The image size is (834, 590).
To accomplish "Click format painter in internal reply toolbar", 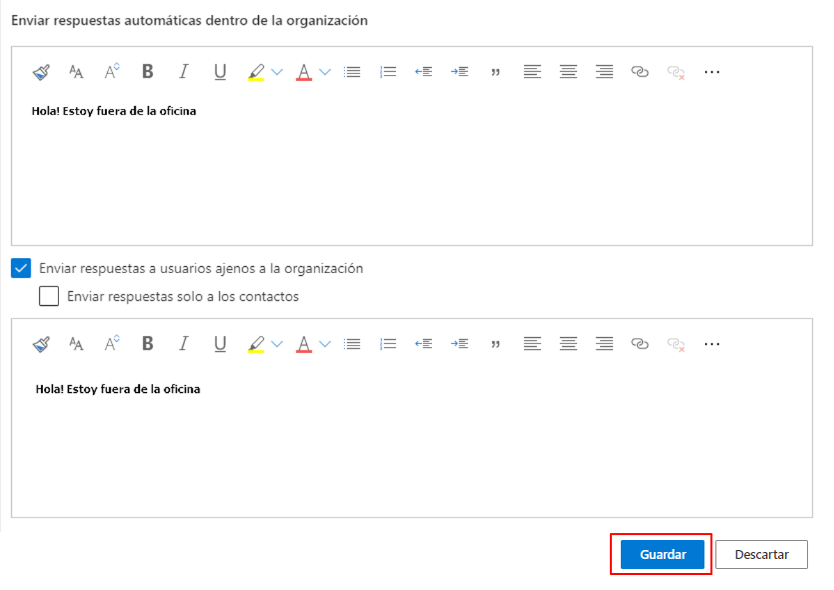I will click(x=41, y=72).
